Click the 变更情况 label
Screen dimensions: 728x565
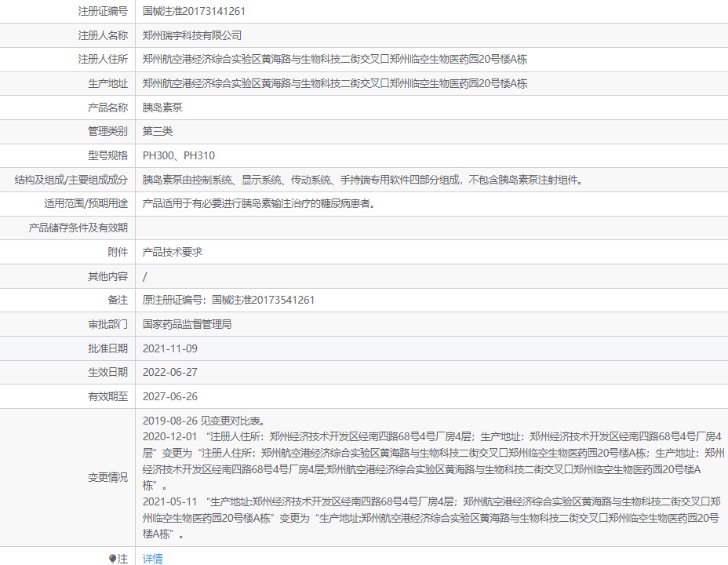[x=107, y=477]
